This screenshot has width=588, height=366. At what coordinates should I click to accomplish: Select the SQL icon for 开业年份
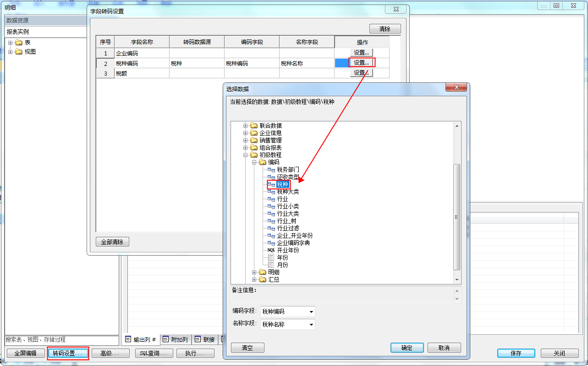(271, 250)
